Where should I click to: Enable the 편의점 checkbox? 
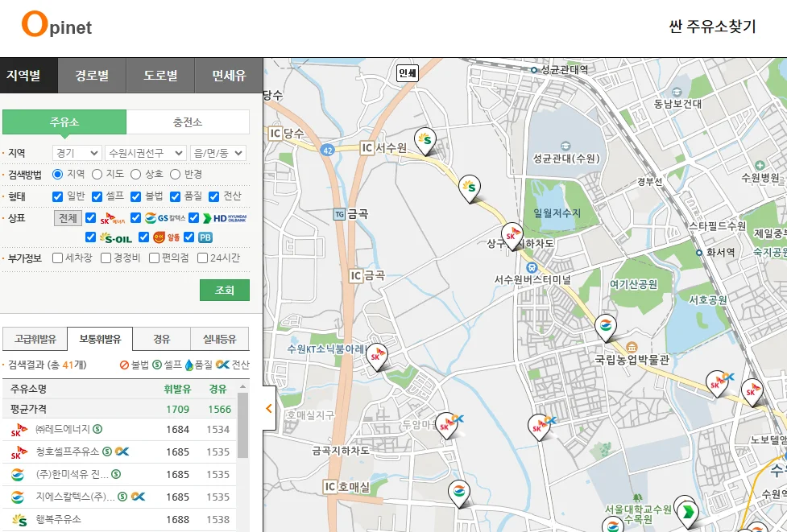(155, 258)
